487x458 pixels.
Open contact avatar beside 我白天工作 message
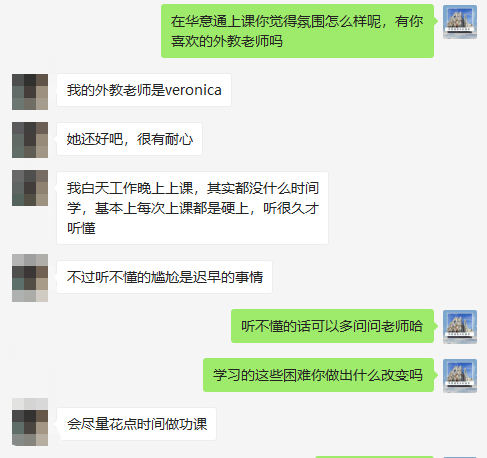[x=30, y=188]
